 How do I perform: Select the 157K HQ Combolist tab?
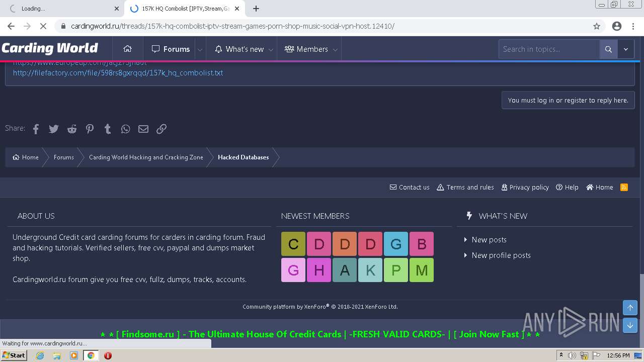pos(184,9)
